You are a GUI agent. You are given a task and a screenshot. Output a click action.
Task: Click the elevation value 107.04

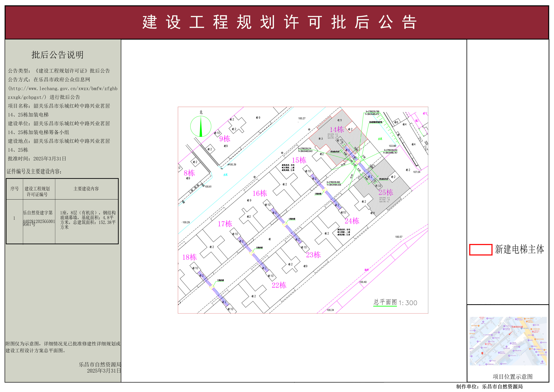click(416, 172)
